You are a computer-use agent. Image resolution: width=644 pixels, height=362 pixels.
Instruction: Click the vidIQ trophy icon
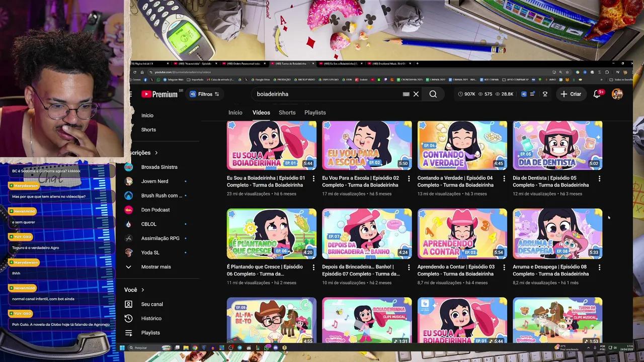tap(545, 94)
